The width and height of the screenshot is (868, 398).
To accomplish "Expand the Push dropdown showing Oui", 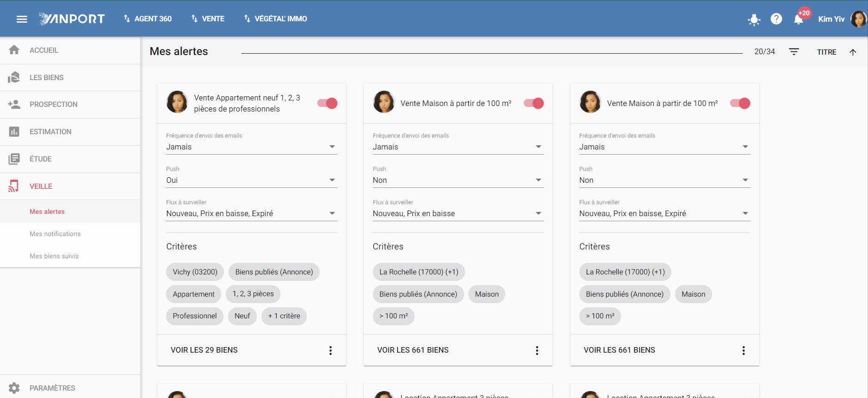I will 252,180.
